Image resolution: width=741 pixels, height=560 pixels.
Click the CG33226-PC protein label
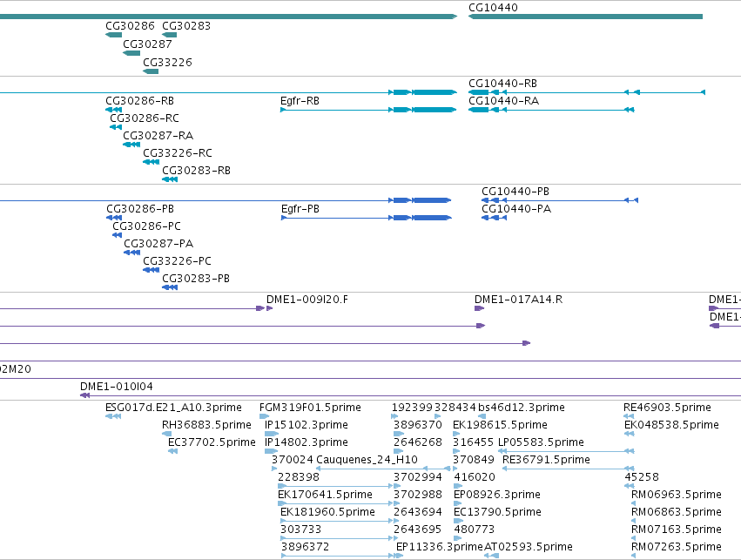tap(177, 261)
